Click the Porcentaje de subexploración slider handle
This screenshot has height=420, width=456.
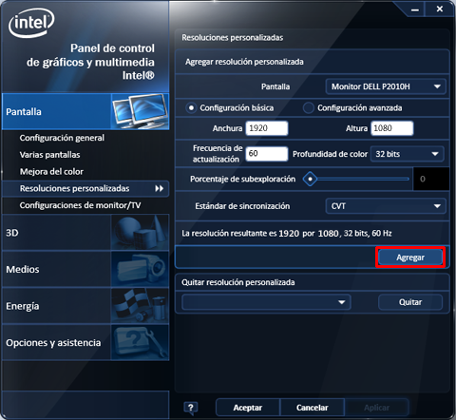click(x=310, y=179)
